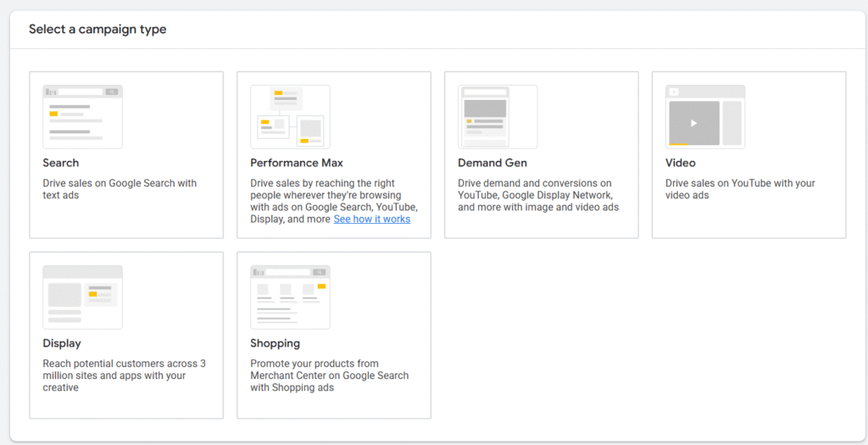This screenshot has height=445, width=868.
Task: Click the Shopping campaign illustration icon
Action: (290, 298)
